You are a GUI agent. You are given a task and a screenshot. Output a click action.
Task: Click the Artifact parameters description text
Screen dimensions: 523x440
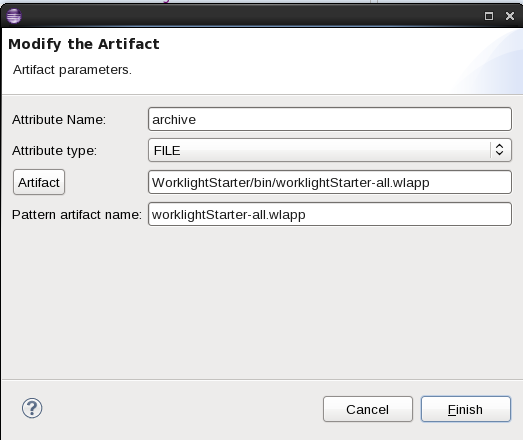72,70
